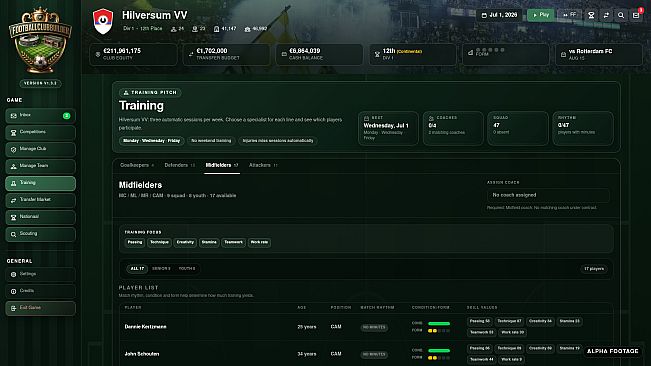Open transfers arrows icon in top bar
The width and height of the screenshot is (651, 366).
606,15
